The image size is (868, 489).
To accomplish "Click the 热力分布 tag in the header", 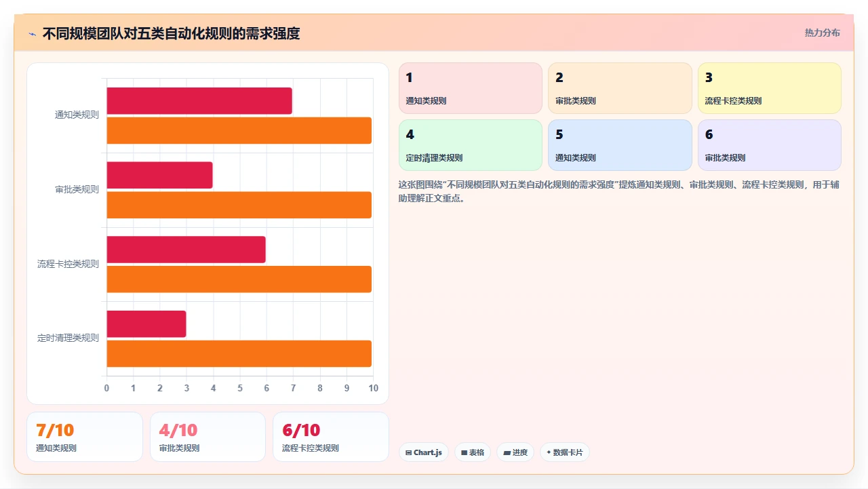I will click(822, 33).
